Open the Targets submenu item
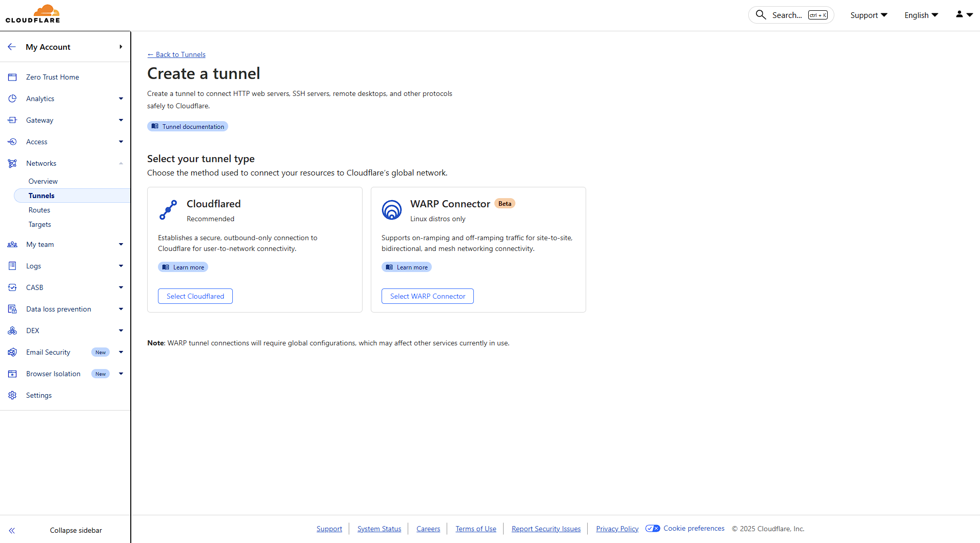The image size is (980, 543). point(40,224)
